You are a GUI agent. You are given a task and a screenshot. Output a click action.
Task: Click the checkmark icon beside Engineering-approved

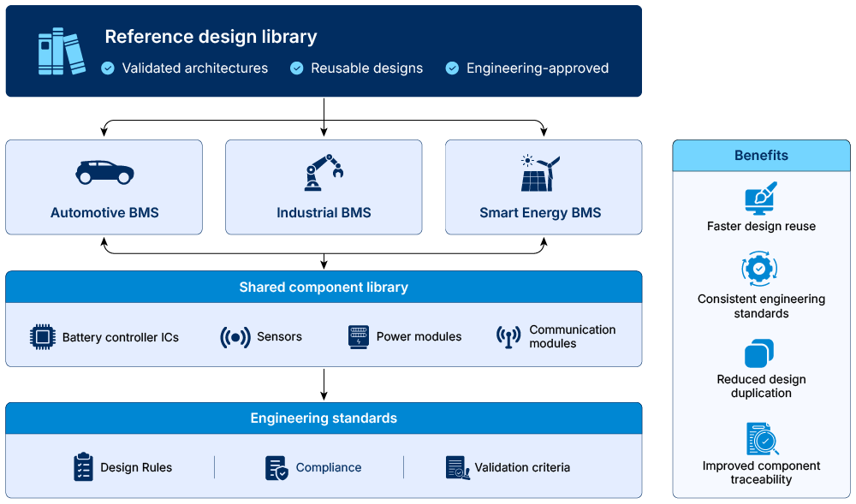(452, 68)
